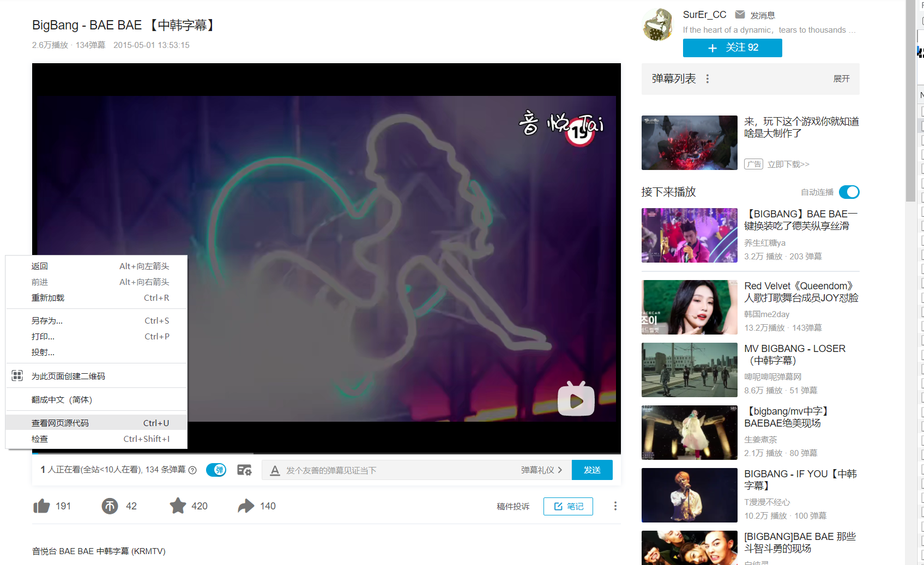This screenshot has width=924, height=565.
Task: Open 发消息 message link
Action: pos(763,15)
